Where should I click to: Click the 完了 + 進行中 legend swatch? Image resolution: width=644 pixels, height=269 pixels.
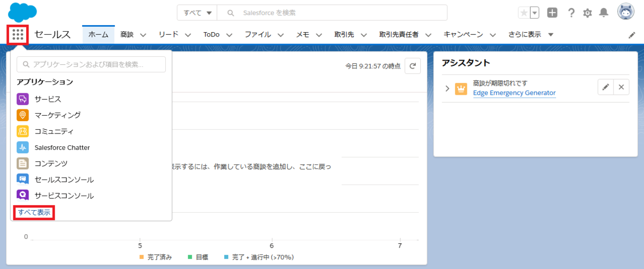226,258
